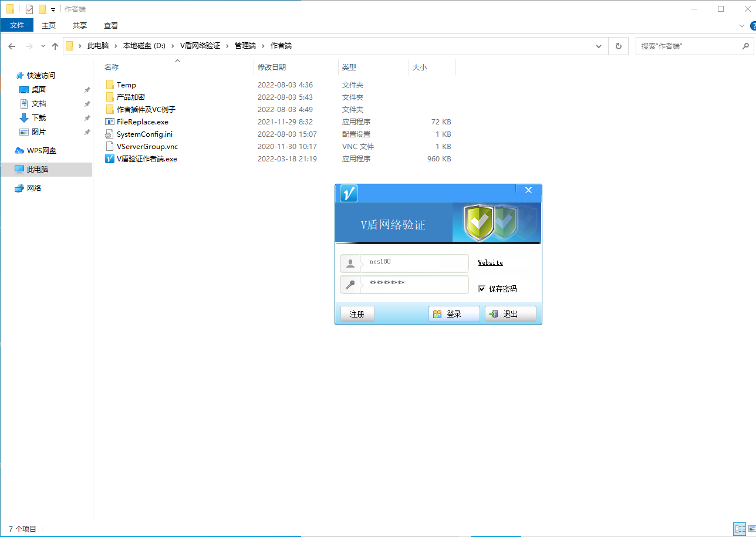This screenshot has height=537, width=756.
Task: Expand the ribbon with the chevron
Action: click(742, 26)
